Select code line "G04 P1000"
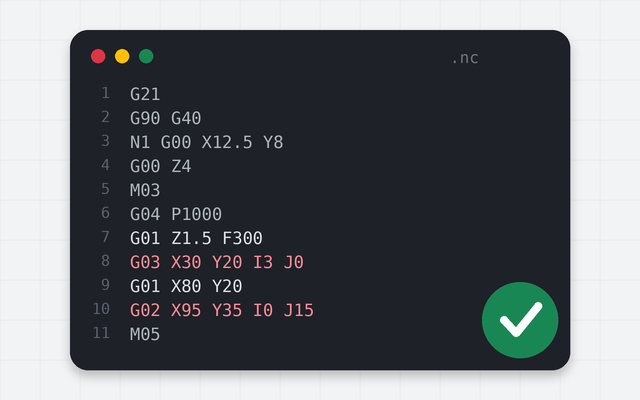The image size is (640, 400). pos(176,214)
